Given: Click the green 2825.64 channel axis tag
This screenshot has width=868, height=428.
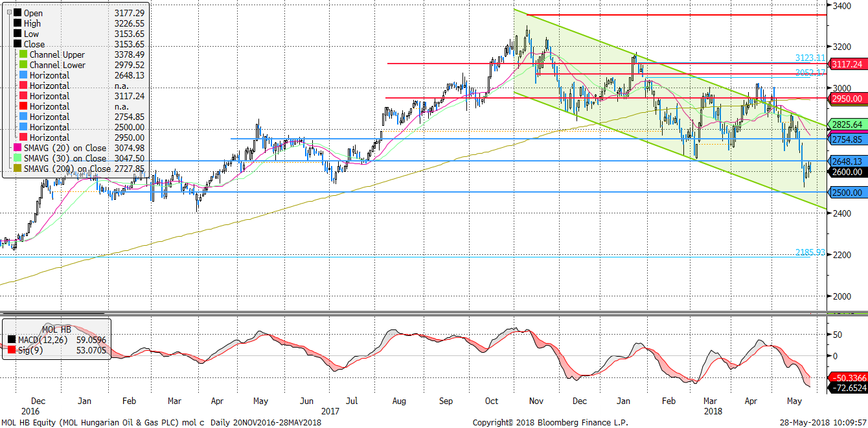Looking at the screenshot, I should [847, 125].
